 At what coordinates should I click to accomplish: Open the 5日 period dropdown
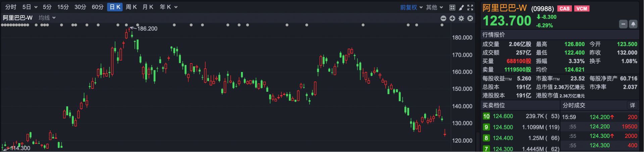(30, 7)
